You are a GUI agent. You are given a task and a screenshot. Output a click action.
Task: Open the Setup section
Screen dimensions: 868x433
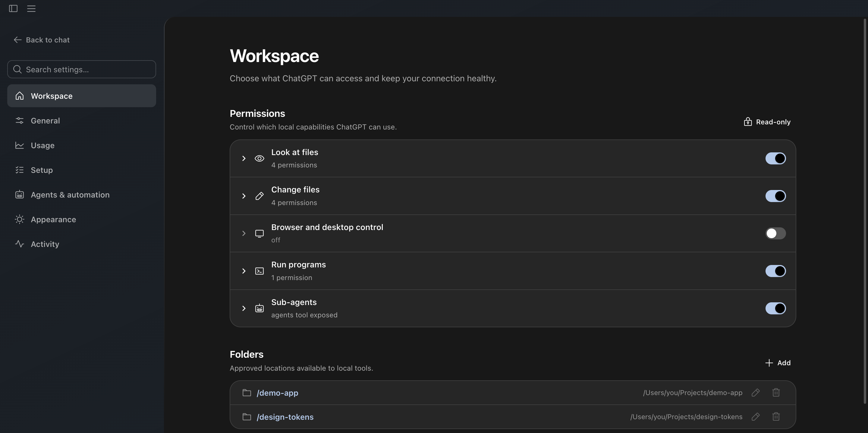[82, 170]
